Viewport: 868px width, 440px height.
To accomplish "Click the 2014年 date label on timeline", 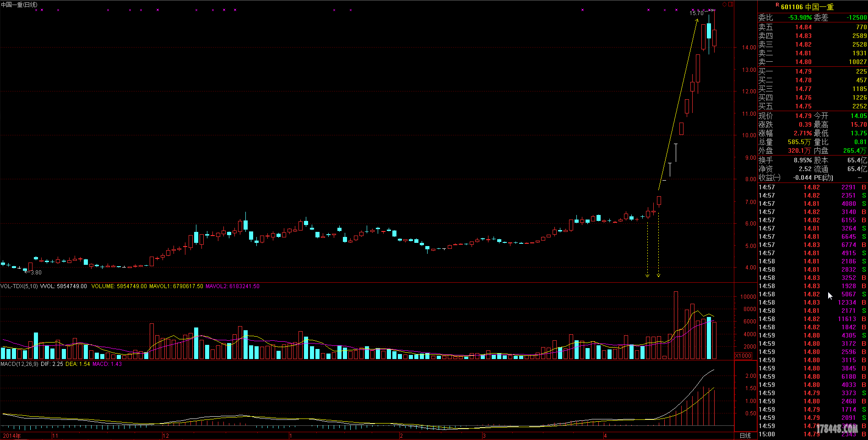I will click(12, 436).
